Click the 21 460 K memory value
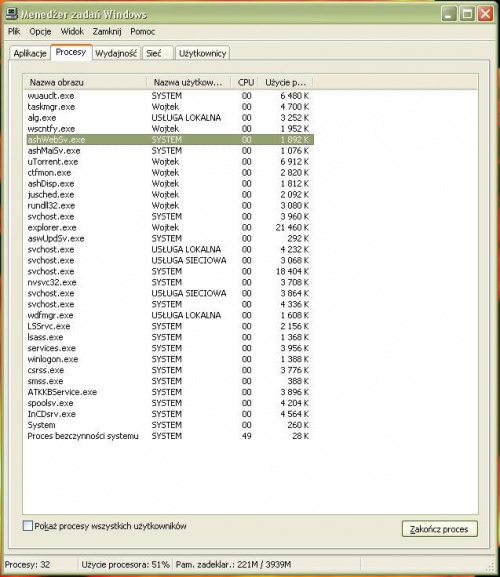This screenshot has width=500, height=577. click(x=292, y=228)
